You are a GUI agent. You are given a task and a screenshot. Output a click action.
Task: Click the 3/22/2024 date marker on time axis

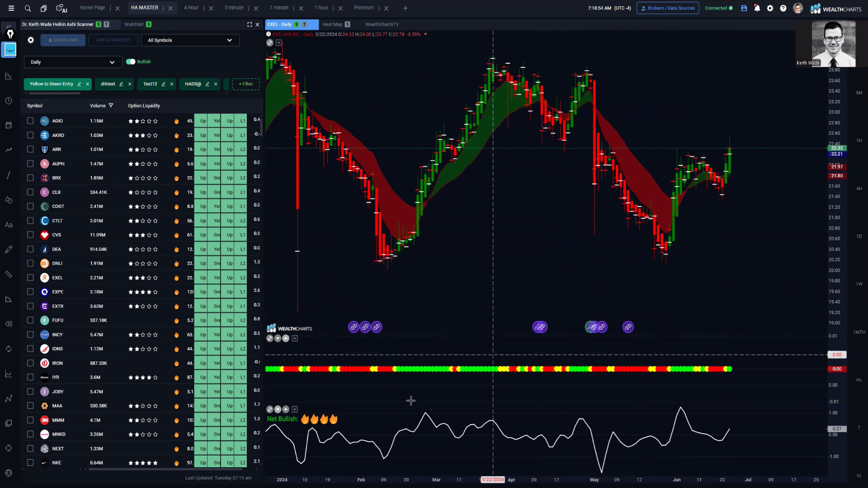point(492,480)
